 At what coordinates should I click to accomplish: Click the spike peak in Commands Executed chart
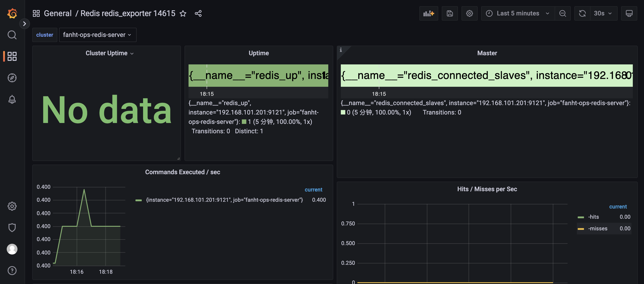(84, 190)
